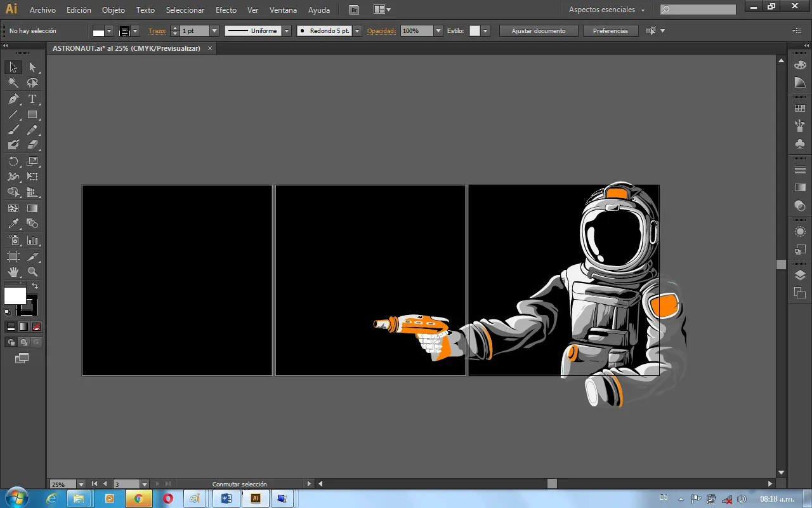The width and height of the screenshot is (812, 508).
Task: Select the Gradient tool in toolbox
Action: (32, 208)
